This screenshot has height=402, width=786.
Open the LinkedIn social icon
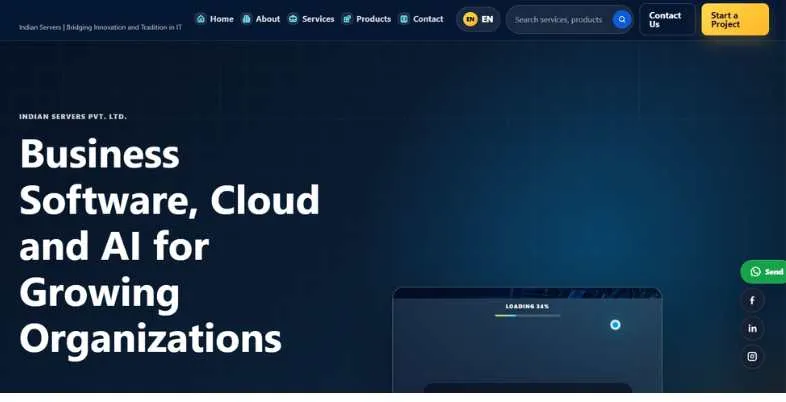752,329
